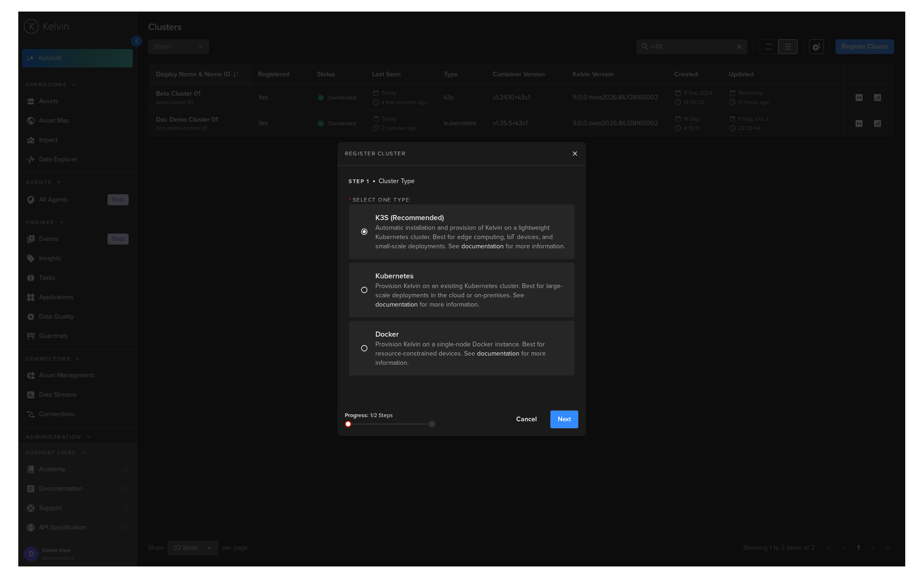Open the Assets page icon

[x=31, y=101]
